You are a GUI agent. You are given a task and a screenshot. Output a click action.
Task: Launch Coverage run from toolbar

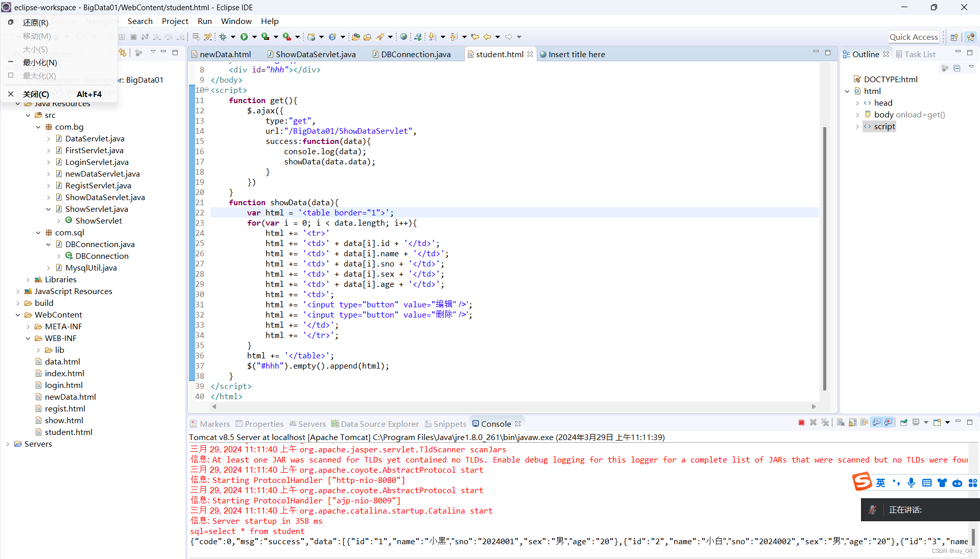(x=265, y=37)
